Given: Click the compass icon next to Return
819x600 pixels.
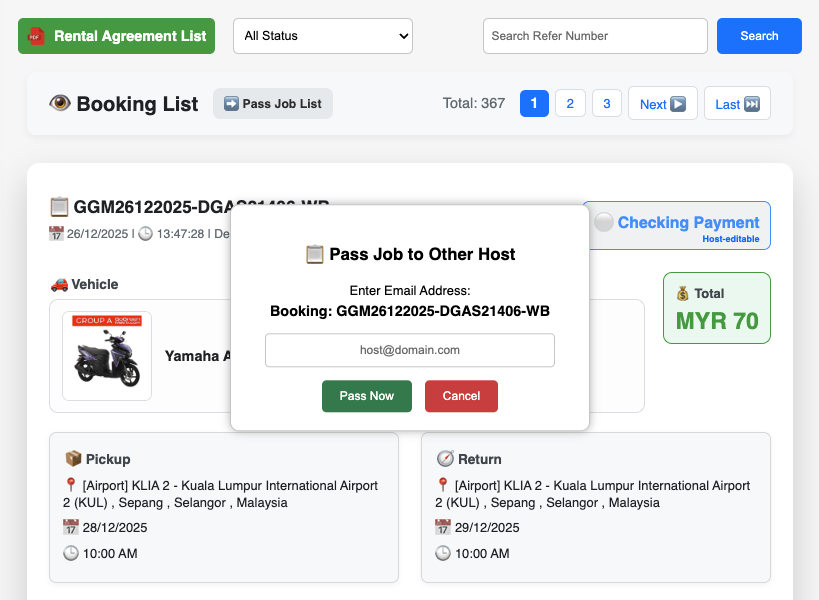Looking at the screenshot, I should 445,459.
